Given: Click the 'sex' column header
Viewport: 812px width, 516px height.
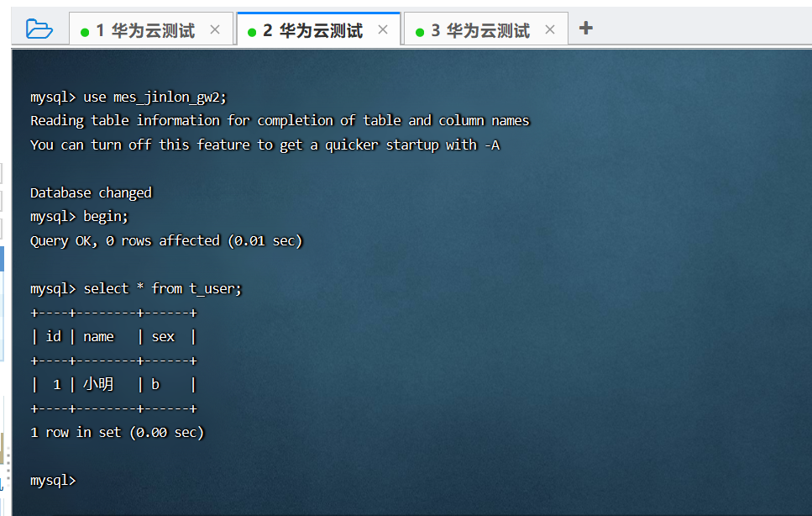Looking at the screenshot, I should click(x=163, y=336).
